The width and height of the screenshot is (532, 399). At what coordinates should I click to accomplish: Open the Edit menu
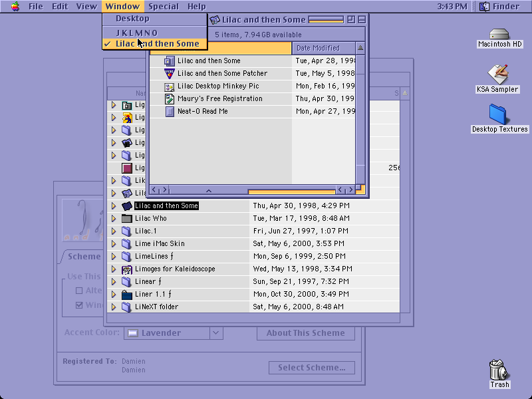click(60, 7)
